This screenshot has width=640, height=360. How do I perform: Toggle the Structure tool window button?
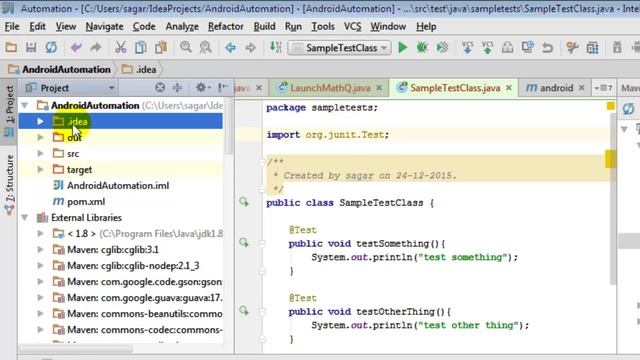(9, 184)
